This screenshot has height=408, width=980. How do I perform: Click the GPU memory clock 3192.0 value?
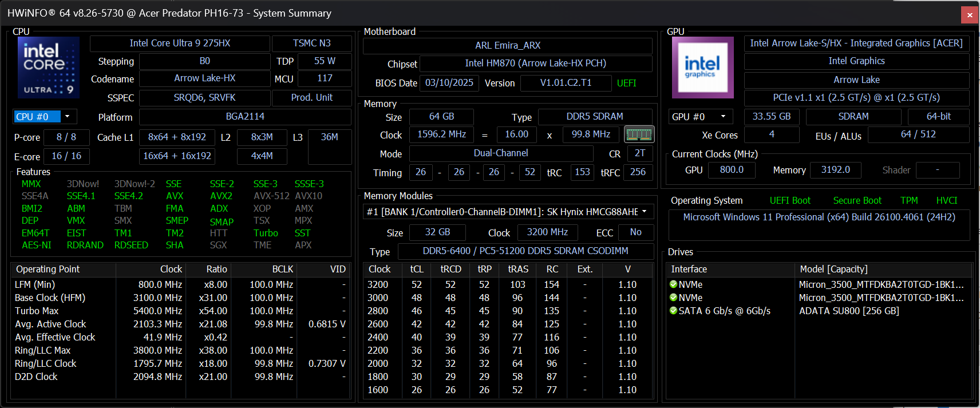835,170
